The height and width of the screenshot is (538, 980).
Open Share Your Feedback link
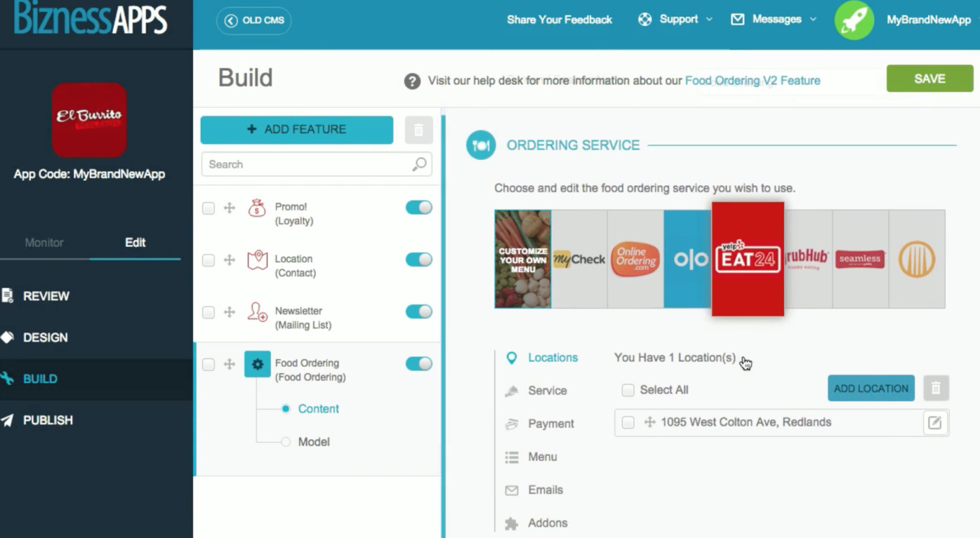click(x=559, y=19)
